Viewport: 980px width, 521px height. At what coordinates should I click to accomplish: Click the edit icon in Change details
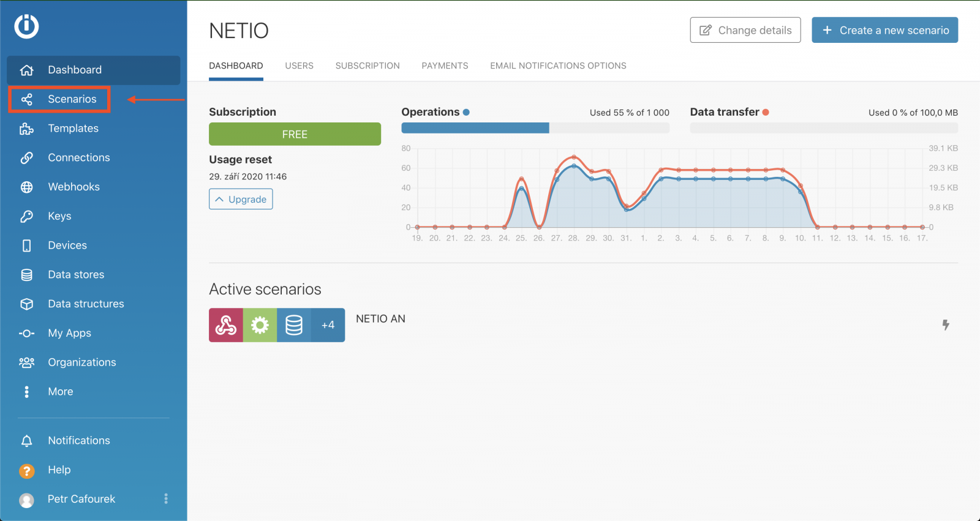tap(706, 30)
